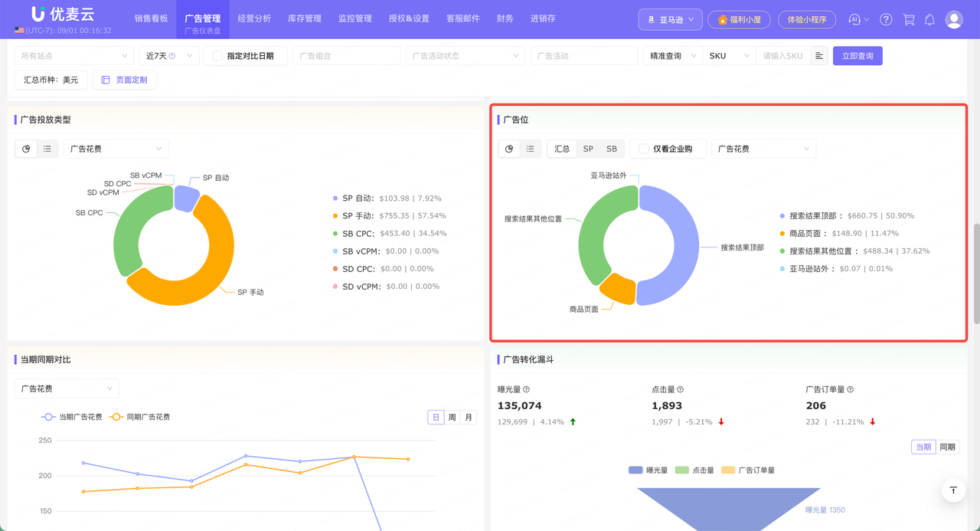Click the back-to-top floating button
Screen dimensions: 980x531
[x=953, y=490]
